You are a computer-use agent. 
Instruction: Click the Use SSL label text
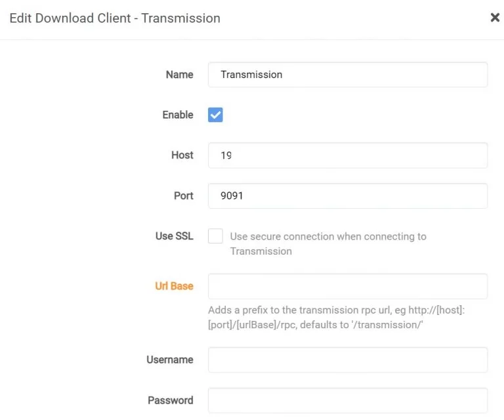(x=174, y=236)
